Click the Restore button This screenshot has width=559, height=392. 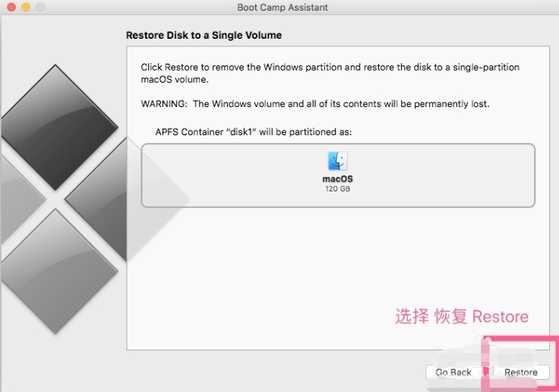tap(521, 372)
